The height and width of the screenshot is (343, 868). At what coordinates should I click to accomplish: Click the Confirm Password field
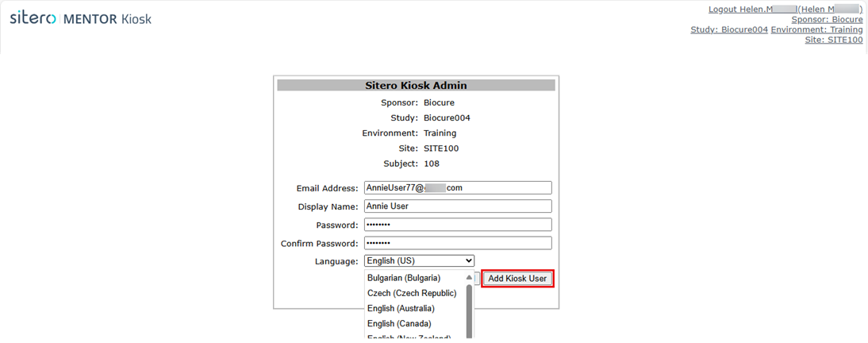click(x=458, y=243)
